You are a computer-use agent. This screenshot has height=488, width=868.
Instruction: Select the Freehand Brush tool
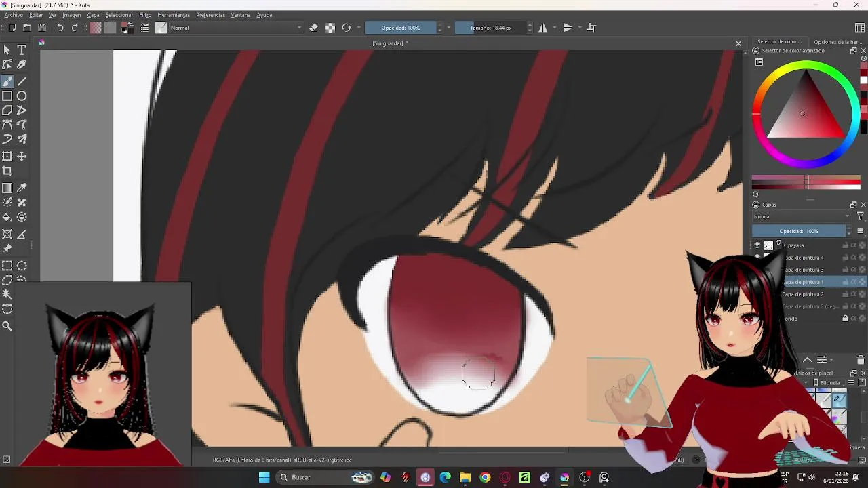point(7,81)
